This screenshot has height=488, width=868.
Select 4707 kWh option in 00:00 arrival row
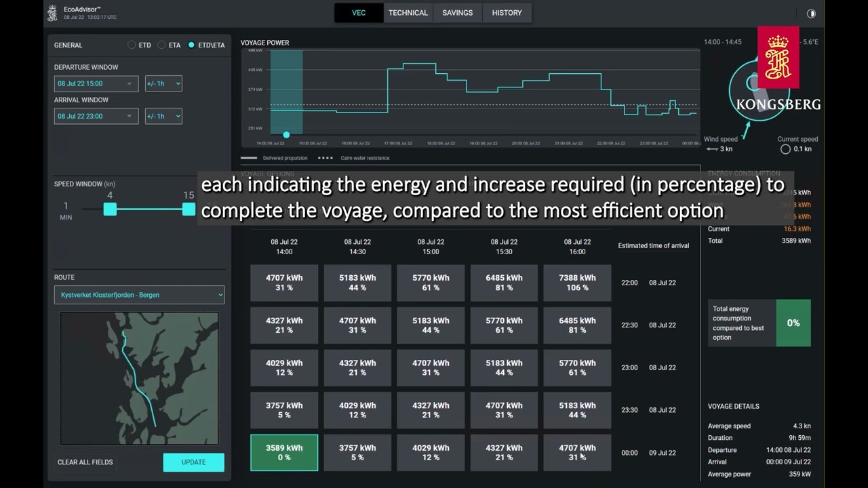point(577,453)
